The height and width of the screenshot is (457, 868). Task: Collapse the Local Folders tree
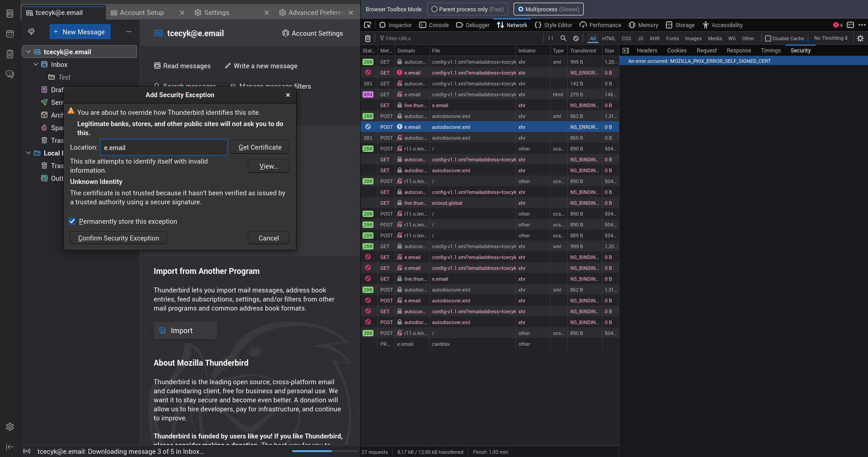coord(28,153)
